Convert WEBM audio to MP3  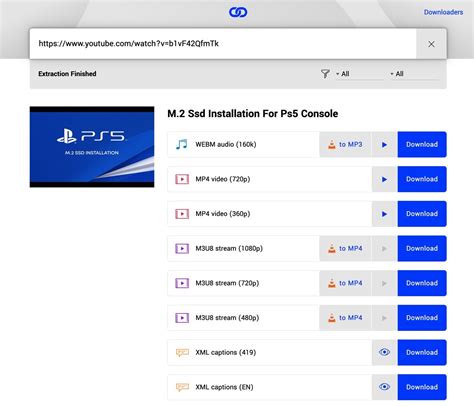click(345, 144)
